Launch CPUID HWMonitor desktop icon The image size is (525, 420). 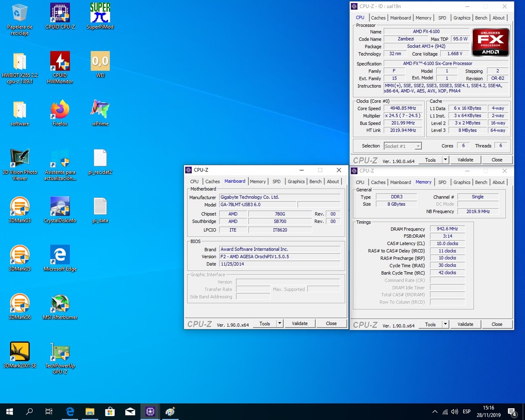60,68
